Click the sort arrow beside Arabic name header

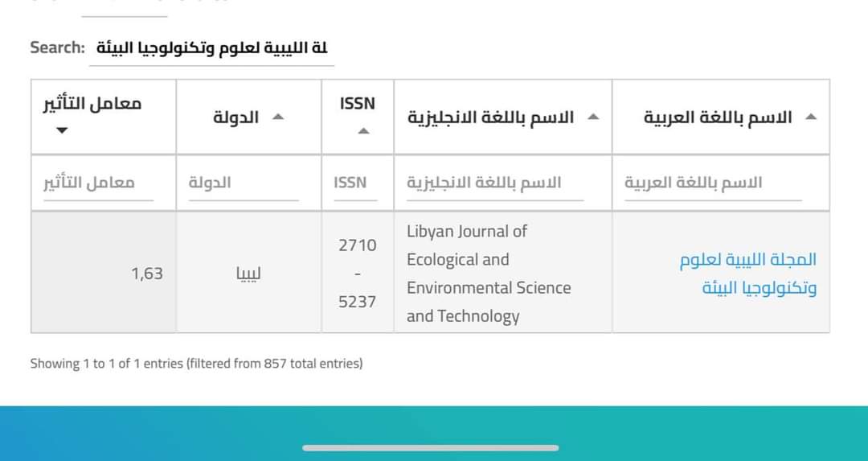click(810, 117)
